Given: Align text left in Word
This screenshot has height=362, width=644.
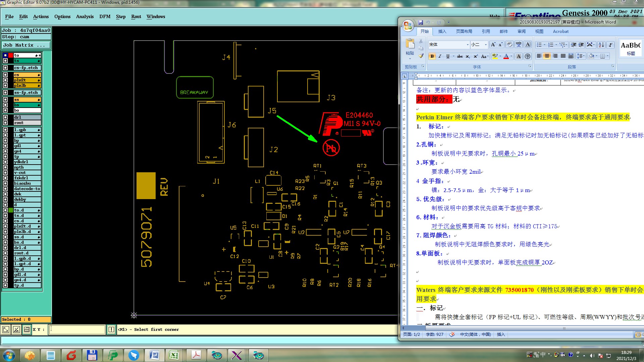Looking at the screenshot, I should coord(539,56).
